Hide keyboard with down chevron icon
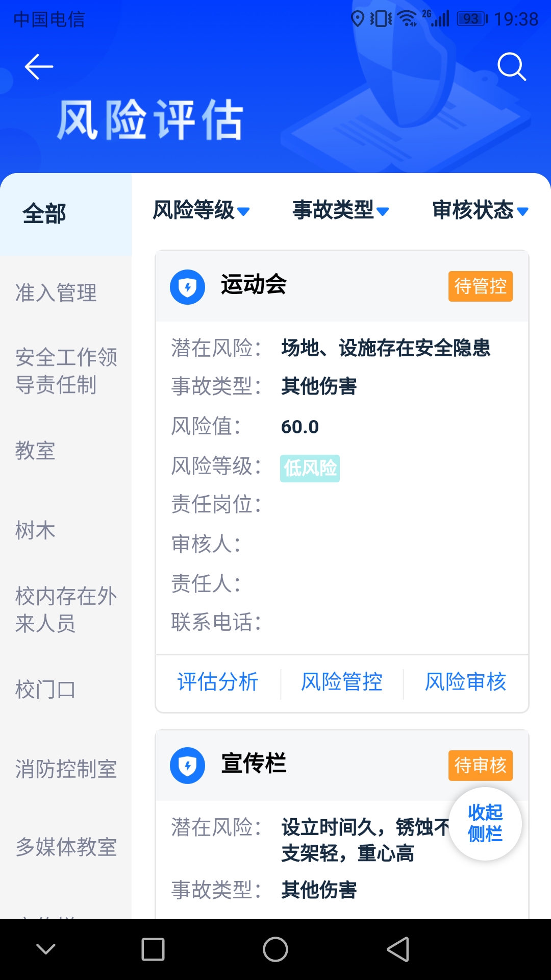 [x=46, y=949]
